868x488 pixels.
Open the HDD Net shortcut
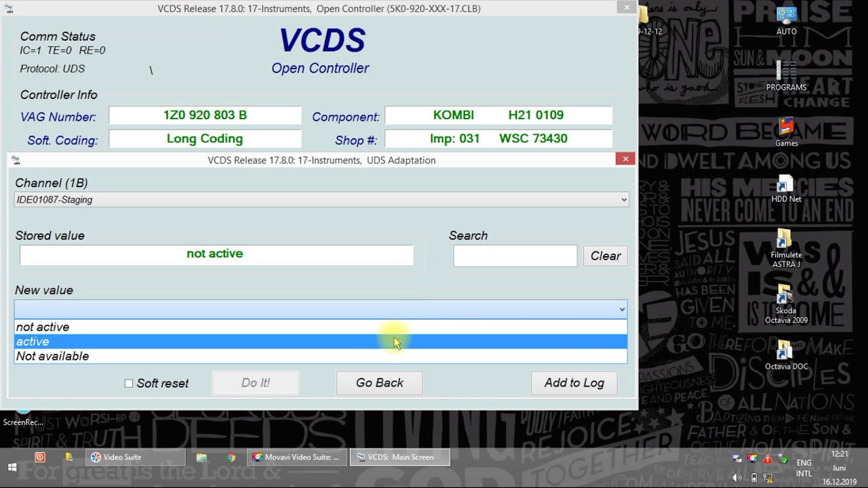pyautogui.click(x=786, y=188)
